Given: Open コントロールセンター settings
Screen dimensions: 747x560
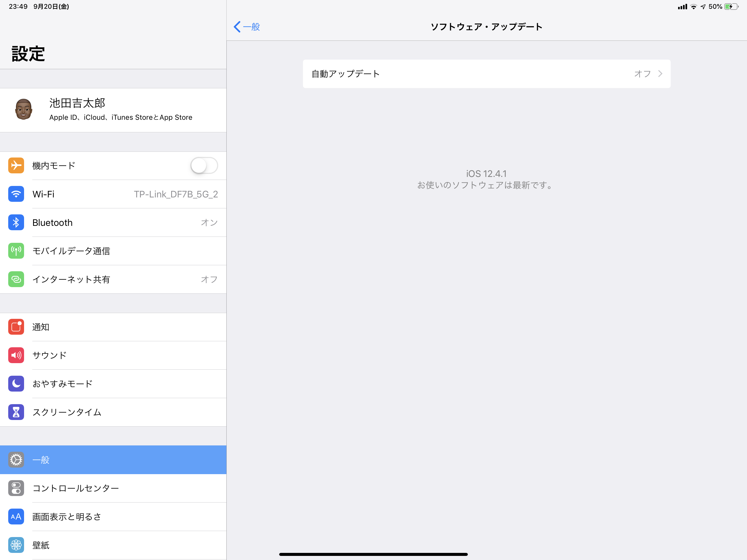Looking at the screenshot, I should (x=113, y=488).
